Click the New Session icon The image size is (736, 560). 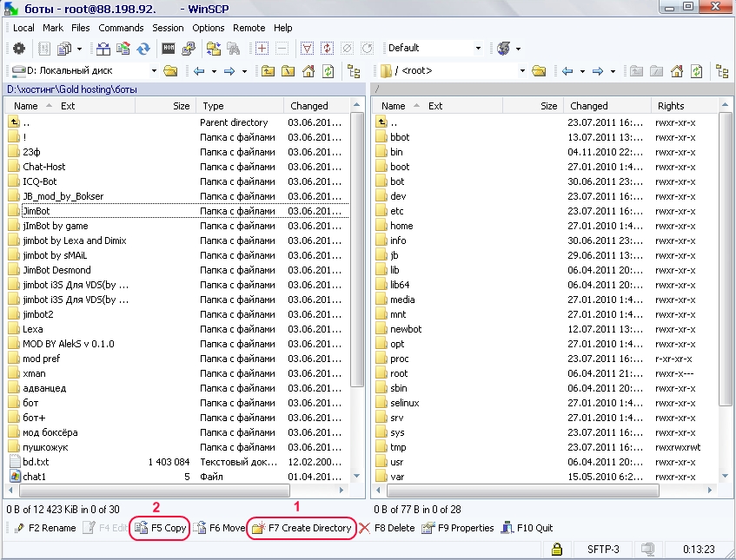tap(63, 48)
